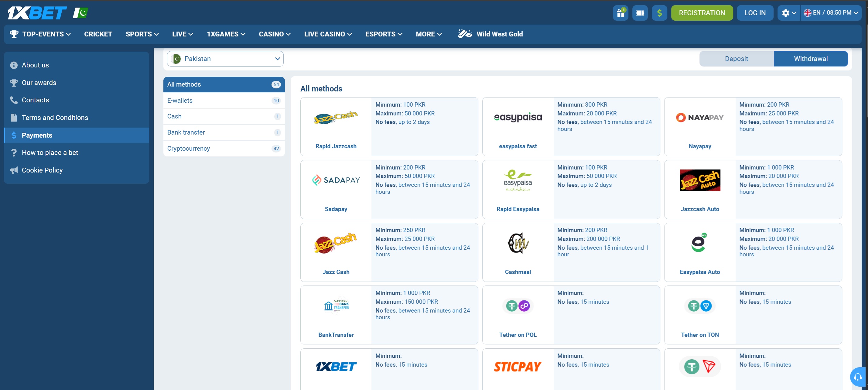Select All methods filter

pyautogui.click(x=224, y=84)
